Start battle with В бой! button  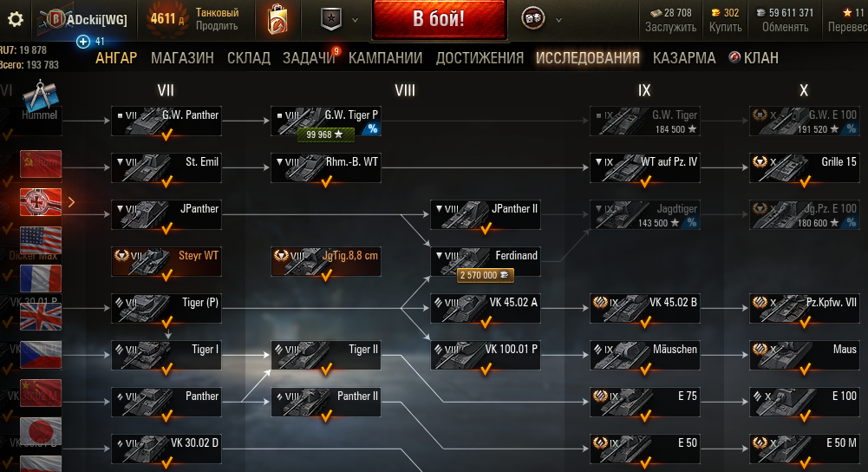[440, 19]
